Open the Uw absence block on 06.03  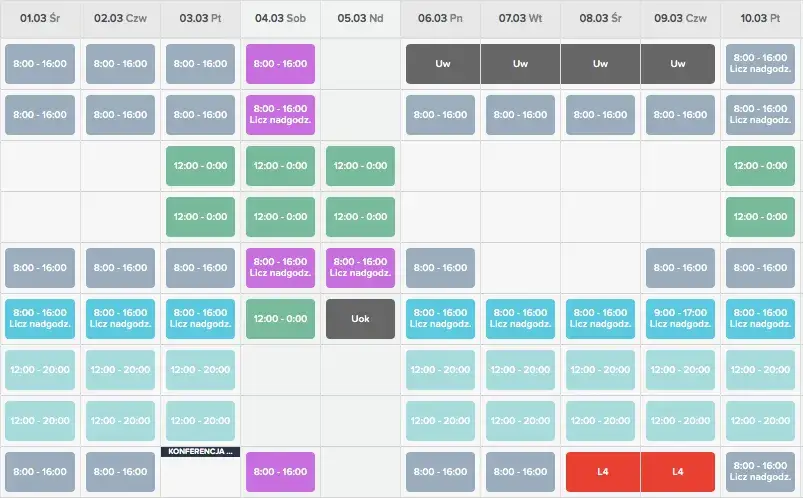(442, 64)
